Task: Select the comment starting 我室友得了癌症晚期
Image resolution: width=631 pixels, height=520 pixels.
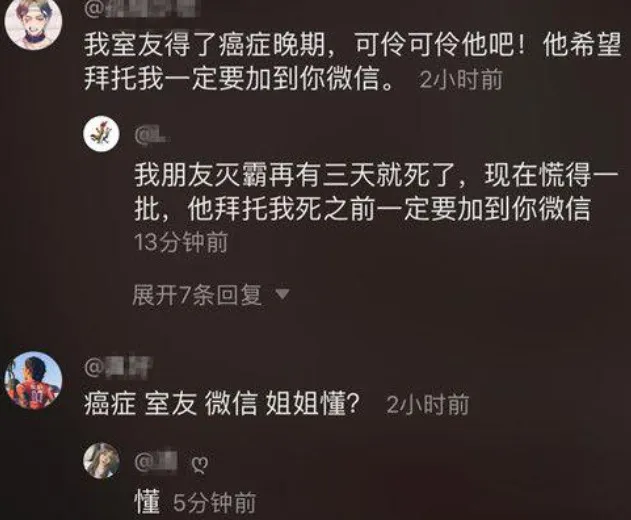Action: 353,61
